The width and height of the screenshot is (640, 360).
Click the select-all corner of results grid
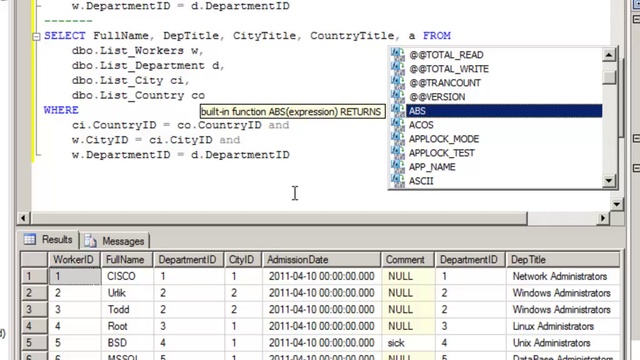tap(34, 260)
